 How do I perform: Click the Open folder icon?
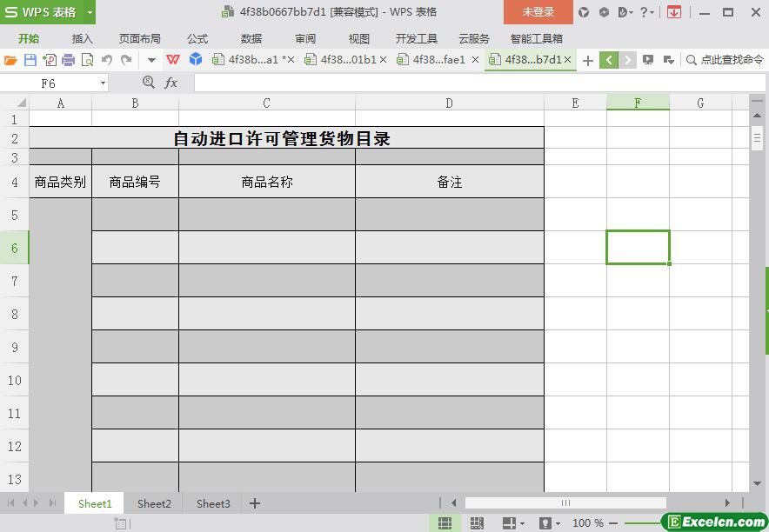click(10, 60)
